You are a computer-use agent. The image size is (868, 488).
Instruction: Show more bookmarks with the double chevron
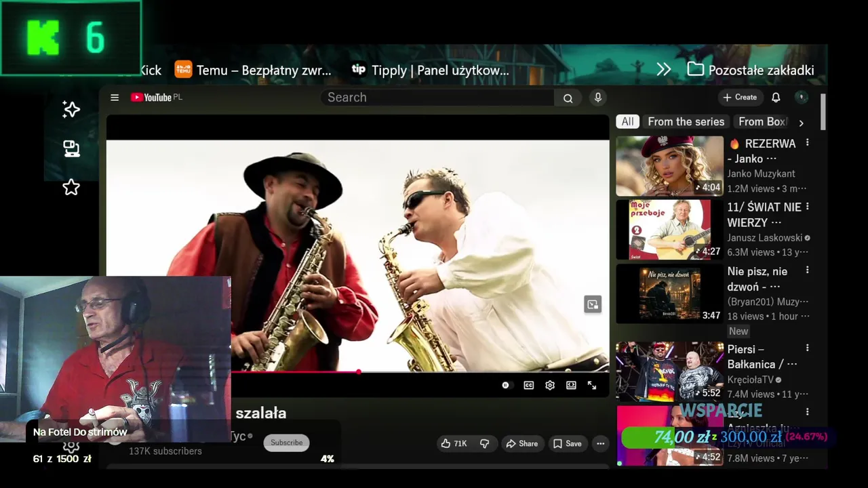point(664,69)
